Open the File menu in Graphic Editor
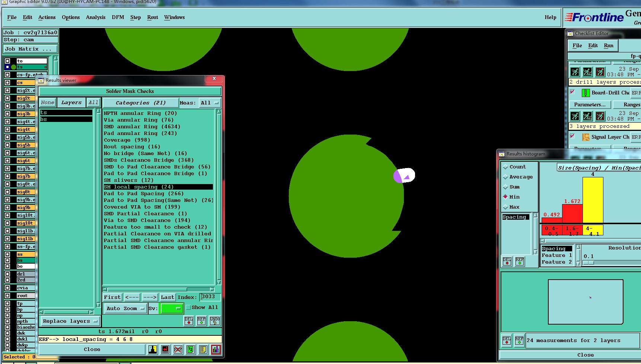This screenshot has width=641, height=364. [x=12, y=17]
